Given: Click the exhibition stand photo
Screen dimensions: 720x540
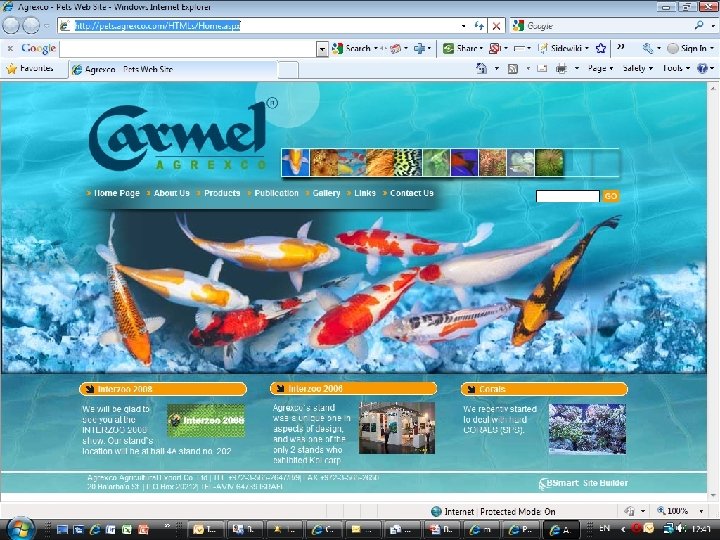Looking at the screenshot, I should point(397,428).
